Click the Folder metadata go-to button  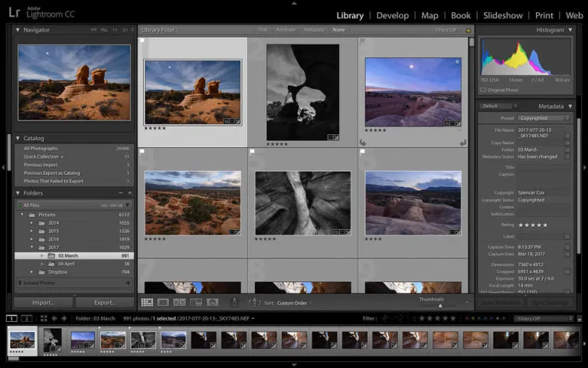click(x=568, y=149)
